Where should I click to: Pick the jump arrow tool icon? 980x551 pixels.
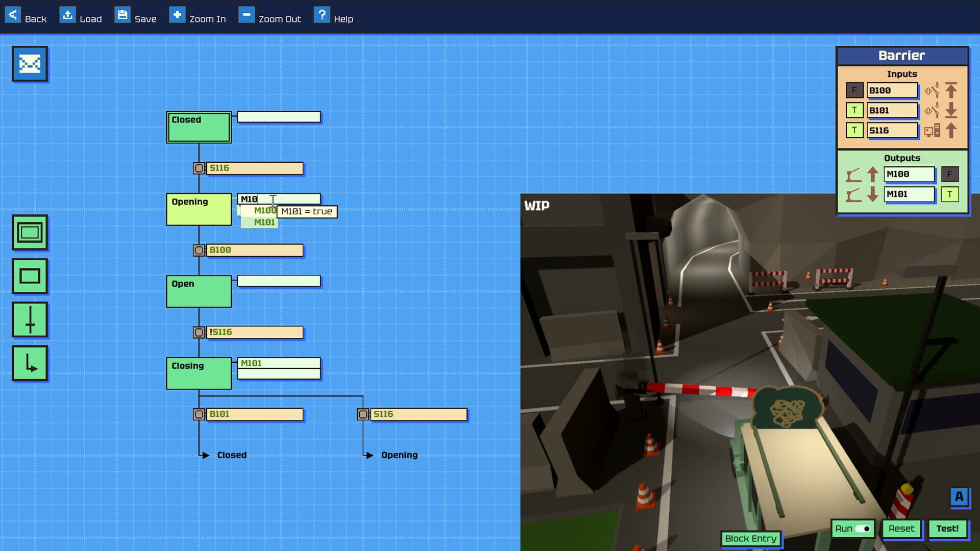(x=30, y=363)
